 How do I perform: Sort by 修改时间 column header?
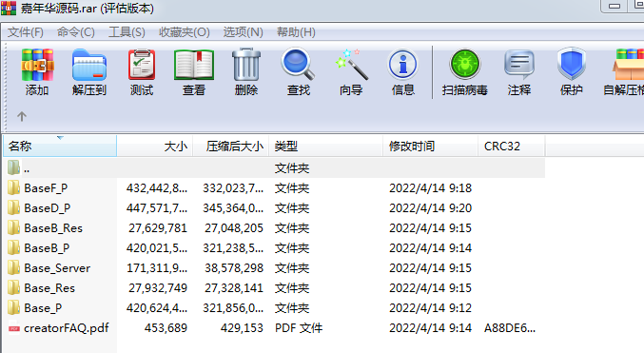point(430,147)
